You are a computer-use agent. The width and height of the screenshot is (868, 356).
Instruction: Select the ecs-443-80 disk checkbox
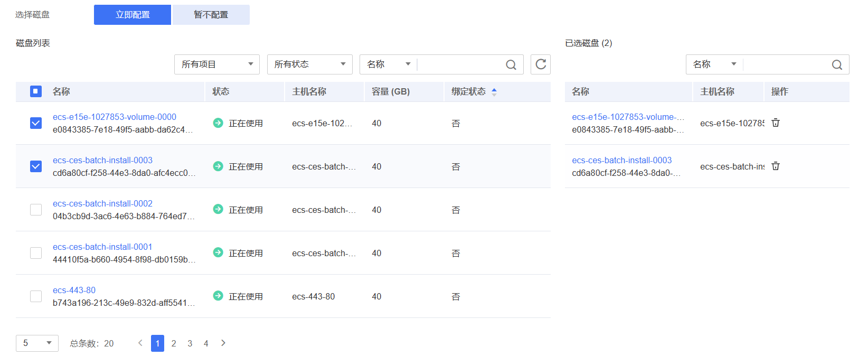[36, 296]
